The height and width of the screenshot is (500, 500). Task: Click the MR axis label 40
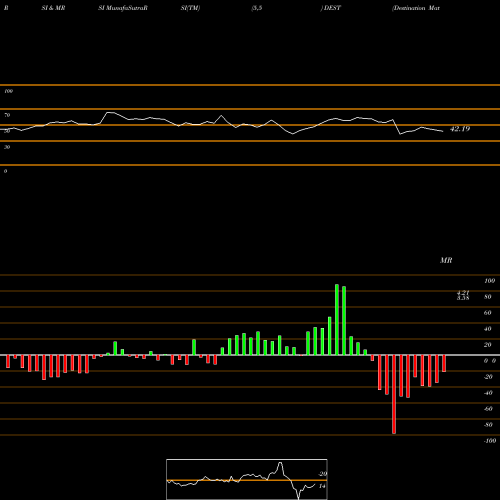pos(488,329)
